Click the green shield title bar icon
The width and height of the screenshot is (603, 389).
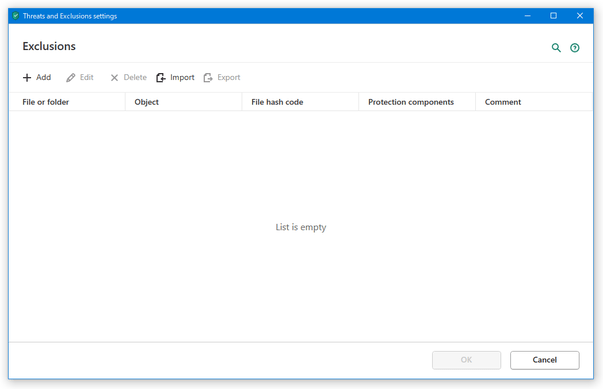tap(15, 16)
